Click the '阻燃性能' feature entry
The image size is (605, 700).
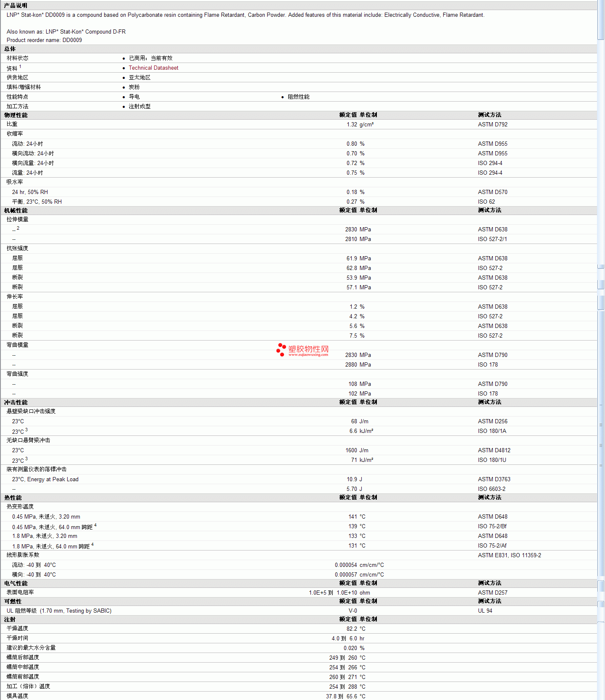pos(298,97)
